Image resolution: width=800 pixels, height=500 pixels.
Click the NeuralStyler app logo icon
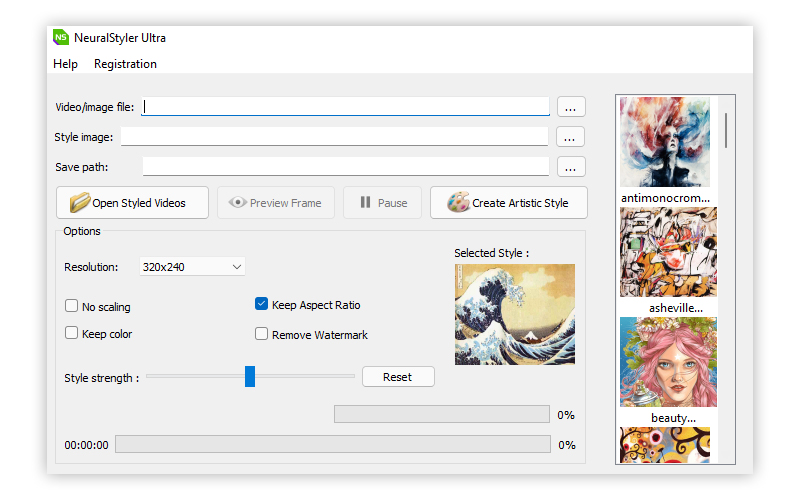(61, 37)
